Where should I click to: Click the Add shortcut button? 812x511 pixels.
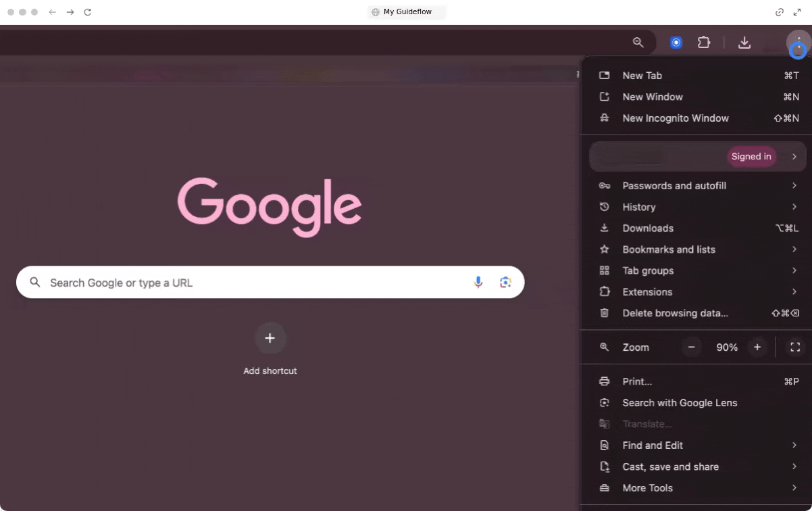click(270, 339)
